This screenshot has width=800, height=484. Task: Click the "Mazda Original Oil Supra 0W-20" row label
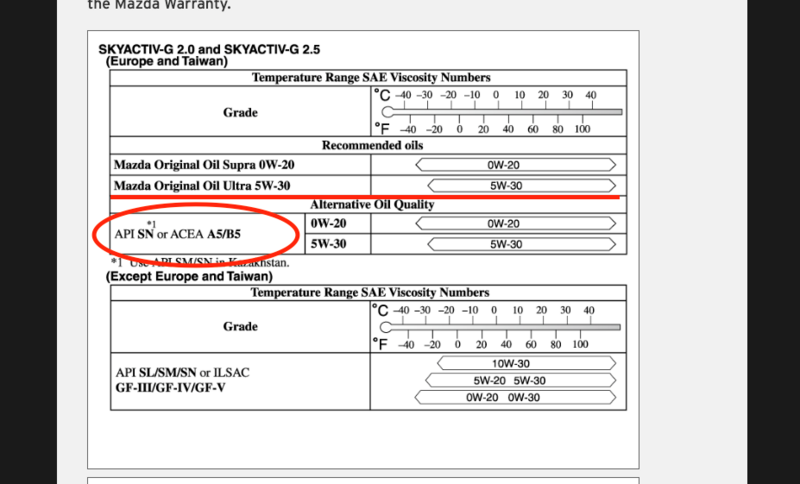[x=204, y=165]
